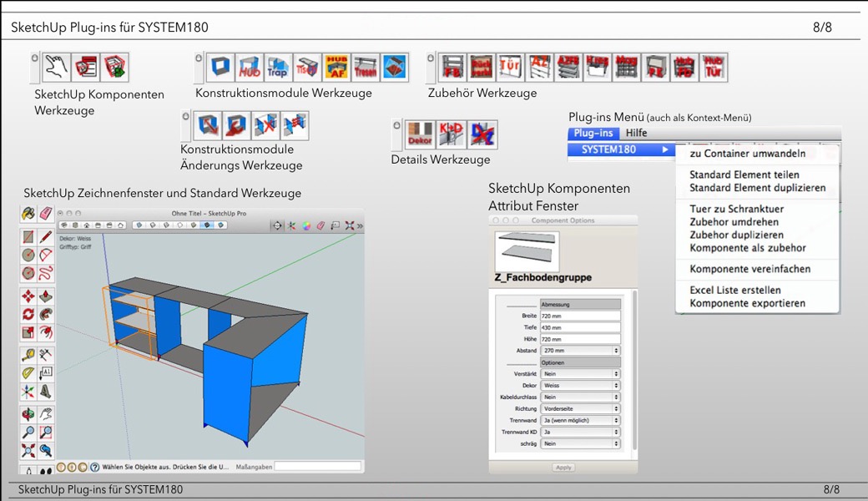Click the Move tool with red arrows
Image resolution: width=868 pixels, height=501 pixels.
28,296
